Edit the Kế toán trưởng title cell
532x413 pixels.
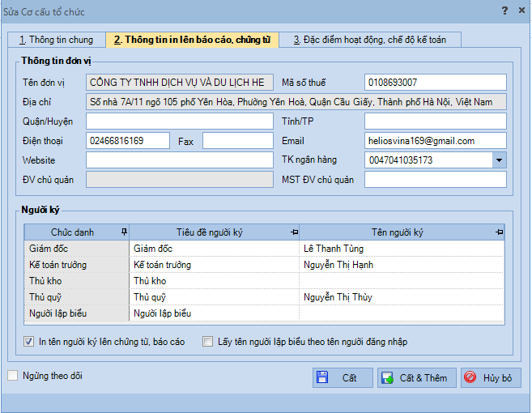214,265
